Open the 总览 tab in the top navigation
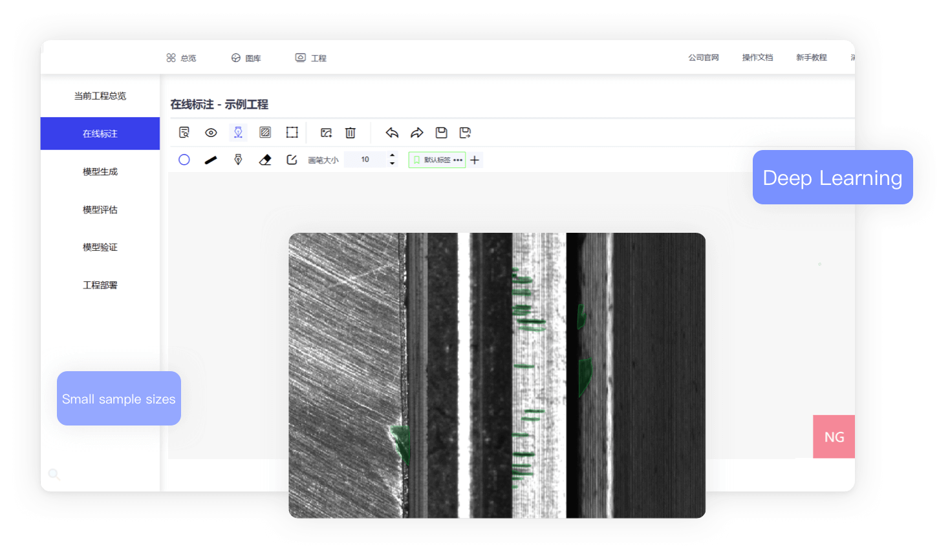This screenshot has width=939, height=560. [181, 58]
